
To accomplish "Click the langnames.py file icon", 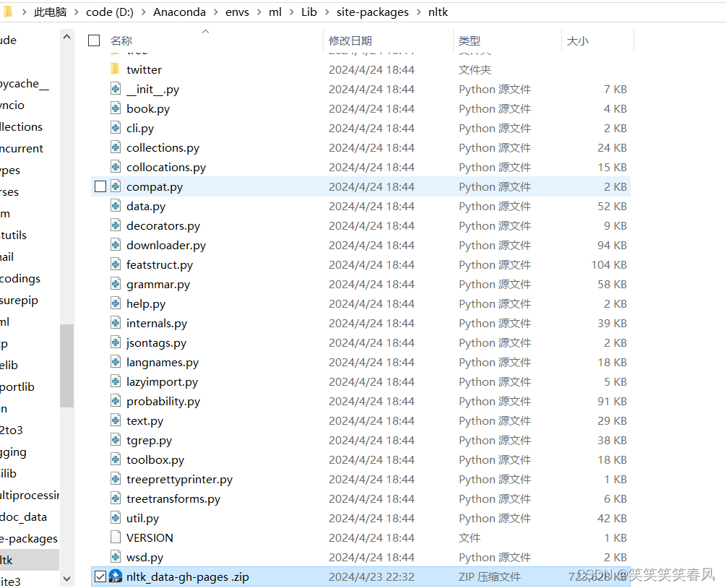I will coord(116,362).
